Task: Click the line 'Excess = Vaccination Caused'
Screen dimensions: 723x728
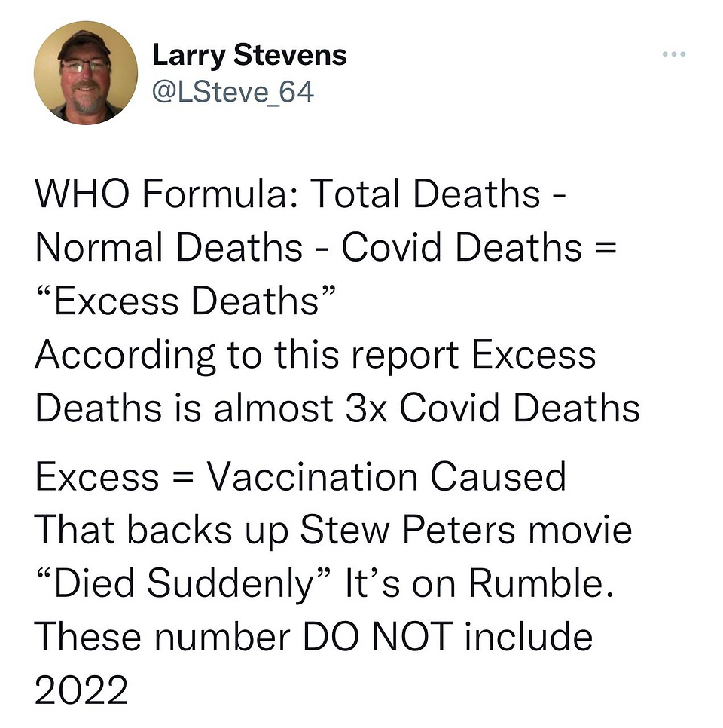Action: (x=300, y=476)
